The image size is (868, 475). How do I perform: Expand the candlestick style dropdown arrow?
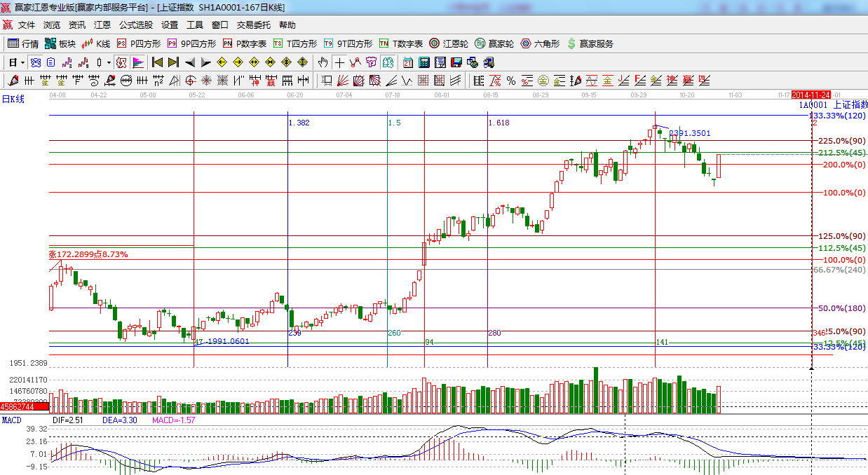tap(109, 62)
